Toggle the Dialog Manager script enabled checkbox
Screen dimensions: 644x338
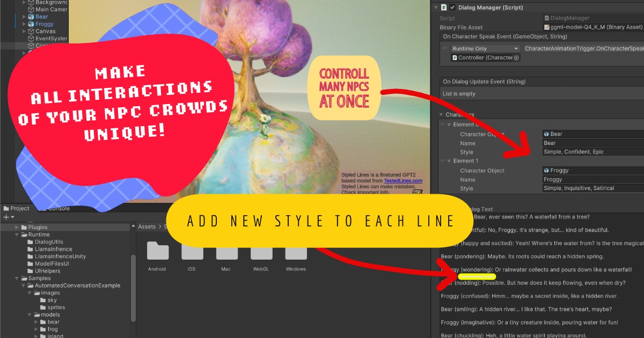(453, 8)
